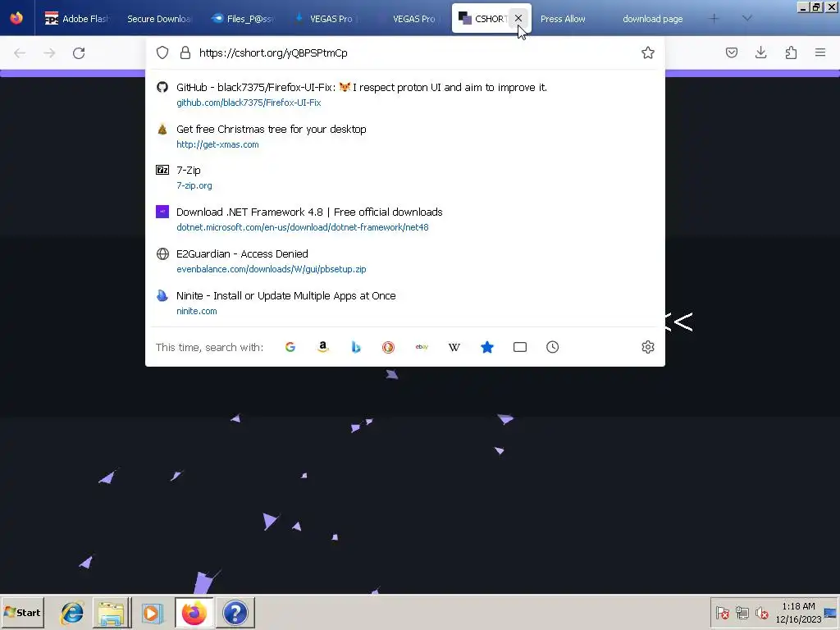Click the padlock site security icon
Image resolution: width=840 pixels, height=630 pixels.
click(x=185, y=52)
